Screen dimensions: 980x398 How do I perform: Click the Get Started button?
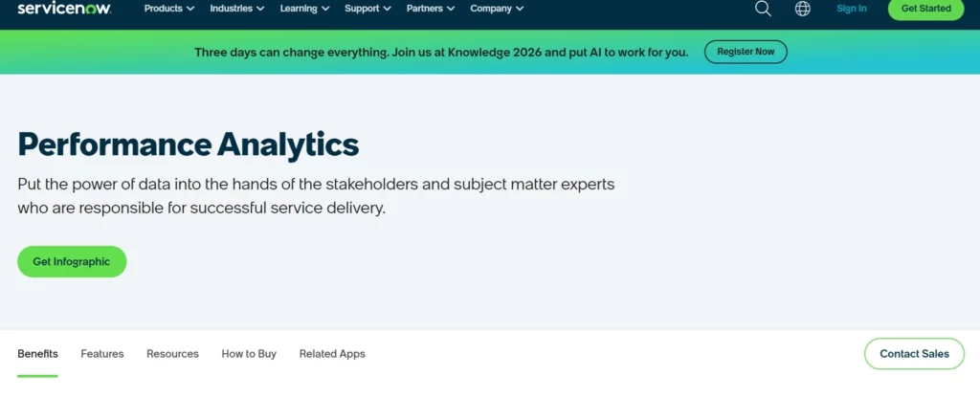point(925,9)
